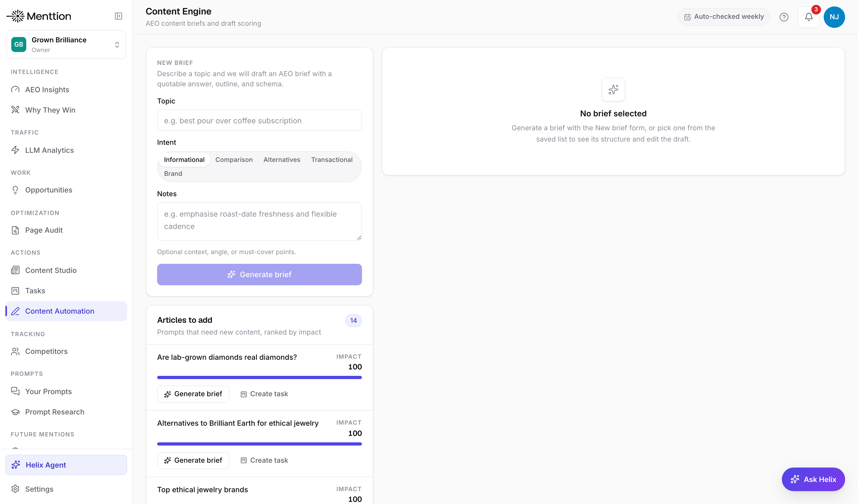The image size is (858, 504).
Task: Navigate to Opportunities
Action: tap(66, 190)
